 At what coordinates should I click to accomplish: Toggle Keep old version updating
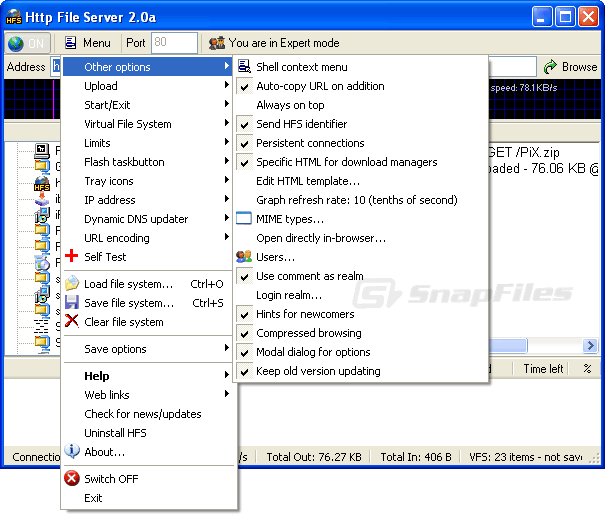tap(361, 371)
